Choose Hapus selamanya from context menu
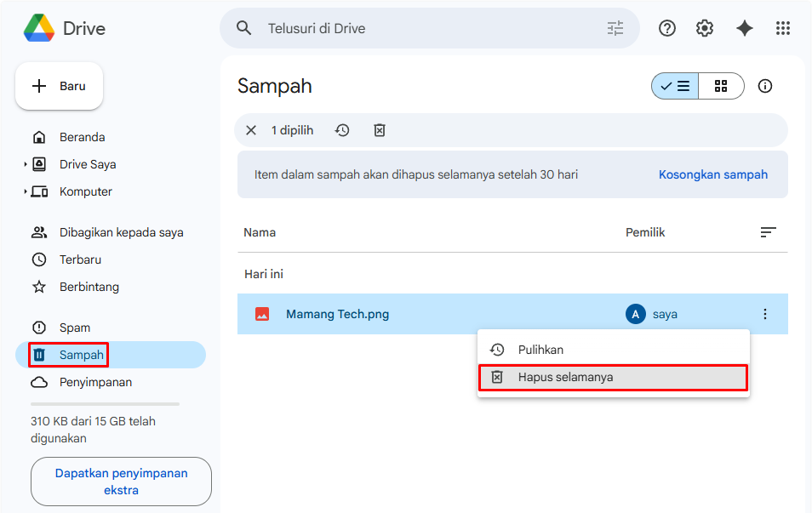The height and width of the screenshot is (513, 812). (614, 378)
